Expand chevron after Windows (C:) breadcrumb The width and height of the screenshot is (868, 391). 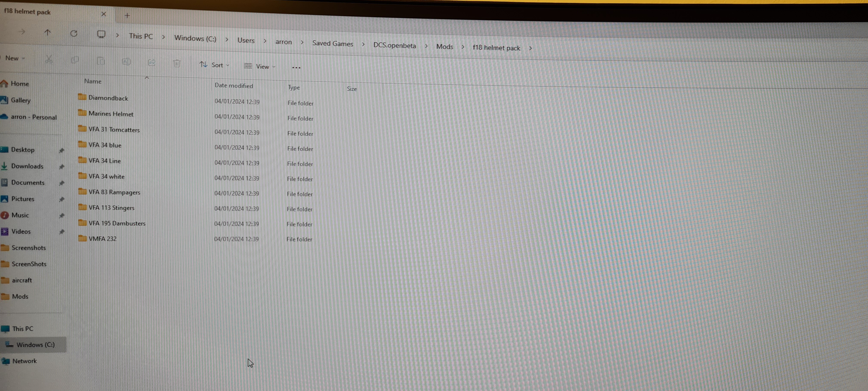pyautogui.click(x=227, y=39)
